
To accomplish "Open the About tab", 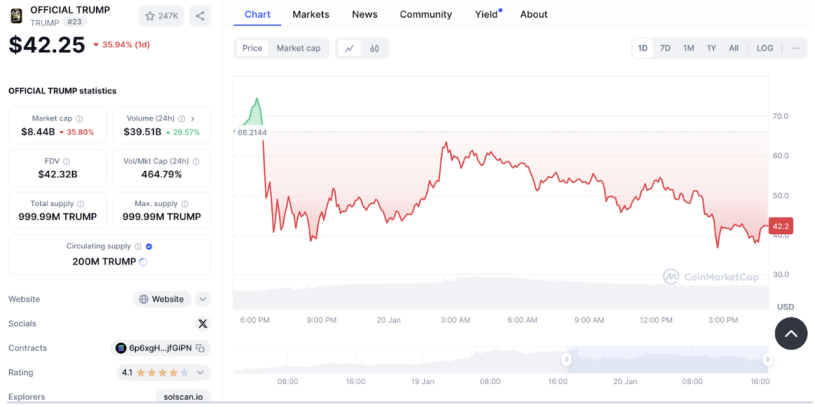I will coord(534,15).
